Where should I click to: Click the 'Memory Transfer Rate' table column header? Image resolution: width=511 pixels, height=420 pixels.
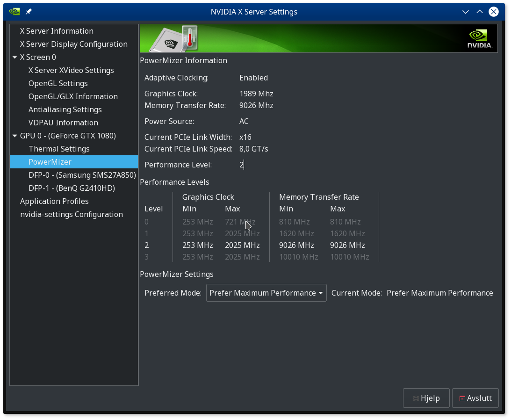(319, 197)
